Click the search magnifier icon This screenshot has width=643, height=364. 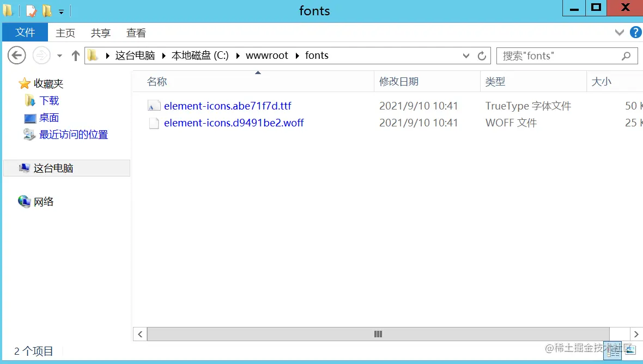tap(626, 56)
